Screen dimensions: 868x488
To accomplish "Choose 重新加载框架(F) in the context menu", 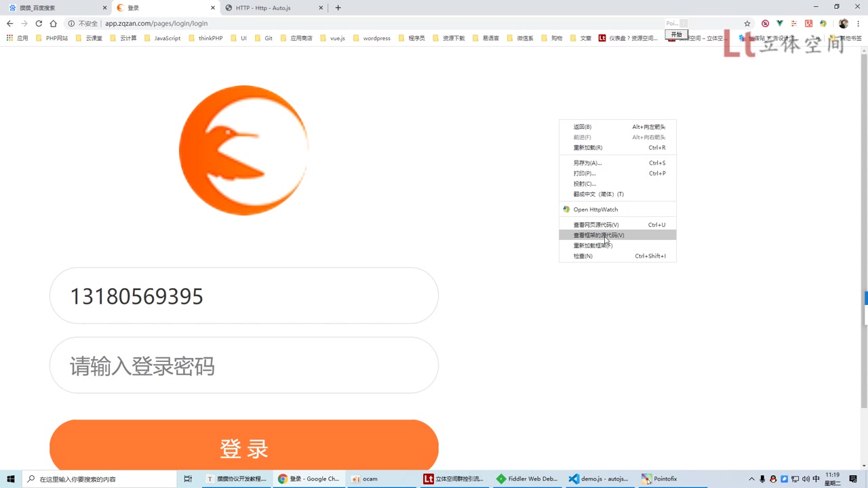I will click(617, 245).
